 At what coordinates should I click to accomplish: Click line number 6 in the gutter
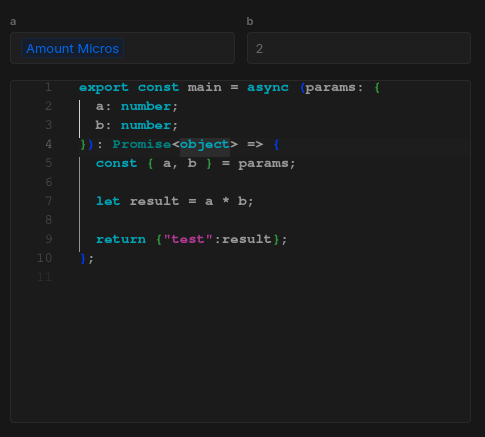click(49, 182)
